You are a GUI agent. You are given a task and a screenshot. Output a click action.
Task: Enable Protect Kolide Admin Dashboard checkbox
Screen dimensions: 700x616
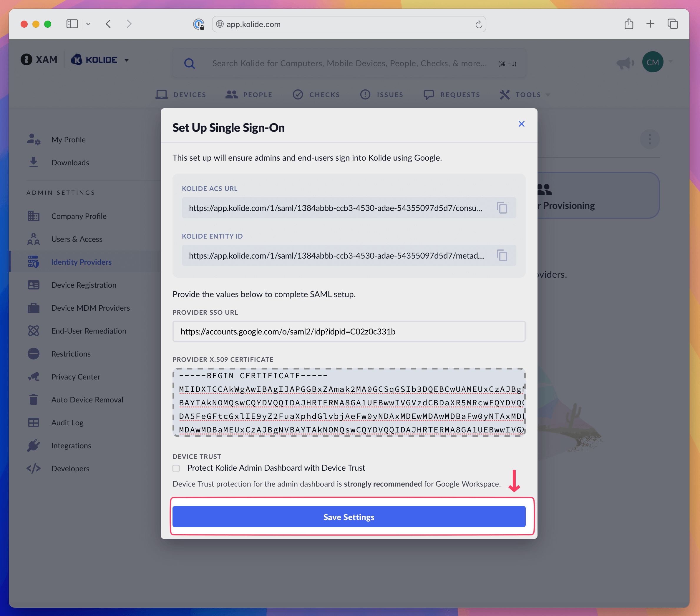[176, 468]
